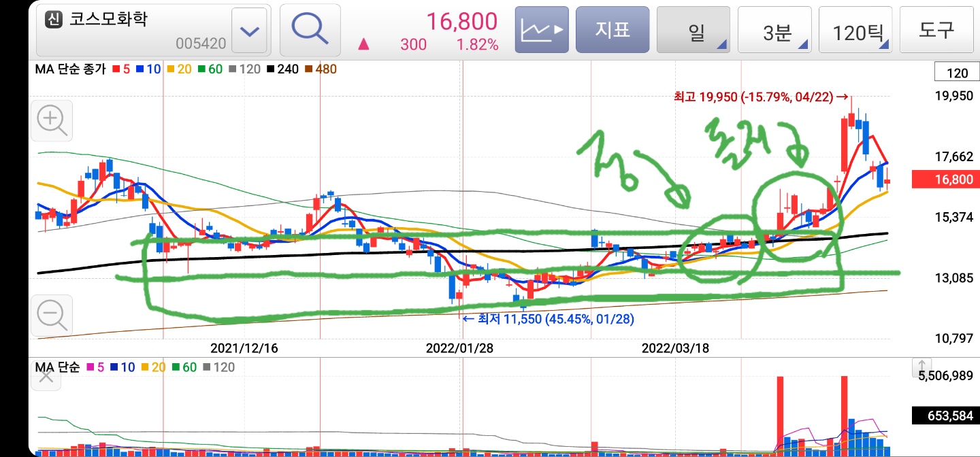Tap the MA 단순 종가 legend label
The height and width of the screenshot is (457, 980).
[x=70, y=69]
